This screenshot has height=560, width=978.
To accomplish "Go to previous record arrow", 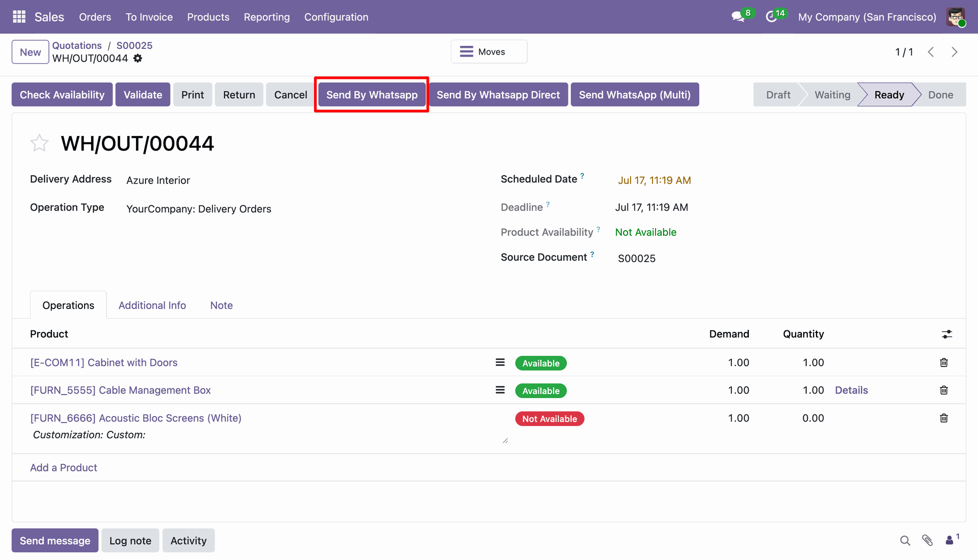I will click(931, 52).
